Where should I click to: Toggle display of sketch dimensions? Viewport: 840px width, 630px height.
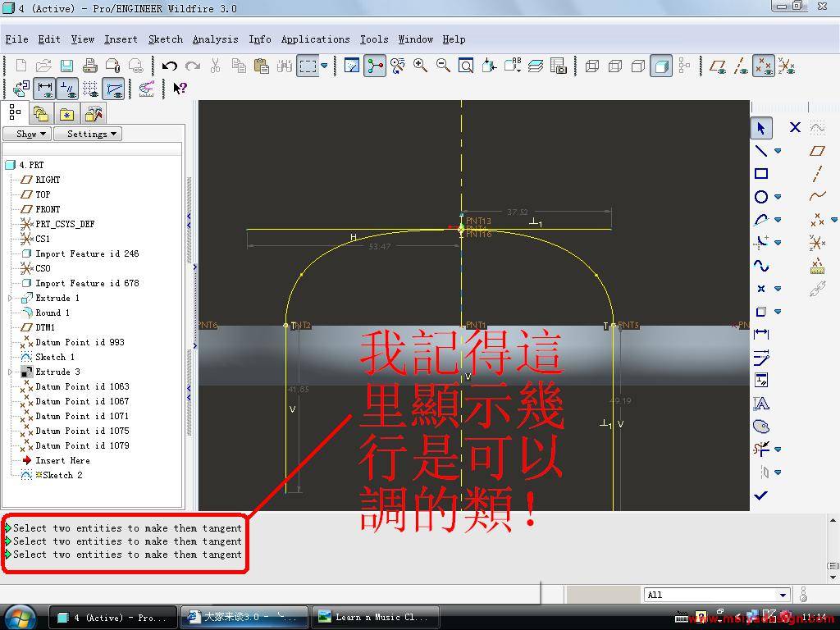[45, 89]
